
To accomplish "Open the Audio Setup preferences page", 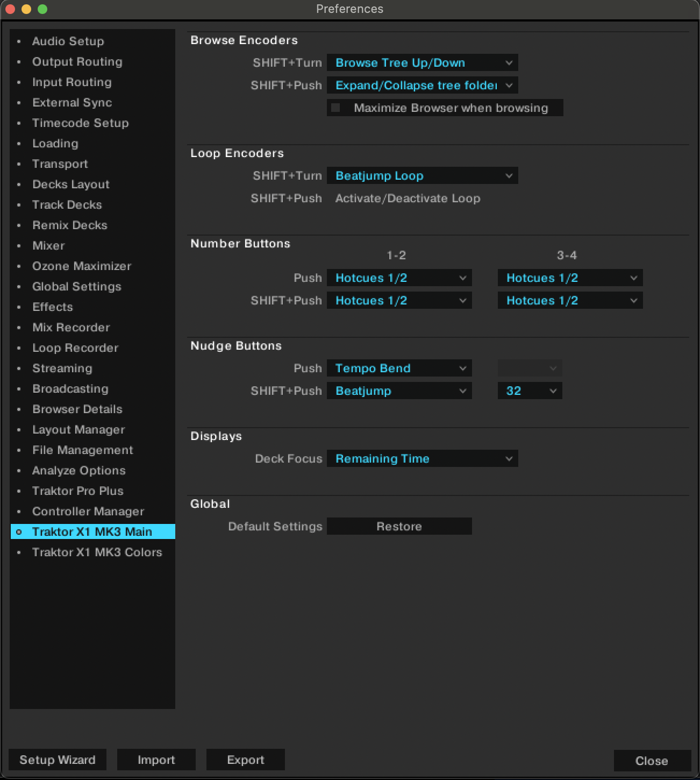I will (x=68, y=41).
